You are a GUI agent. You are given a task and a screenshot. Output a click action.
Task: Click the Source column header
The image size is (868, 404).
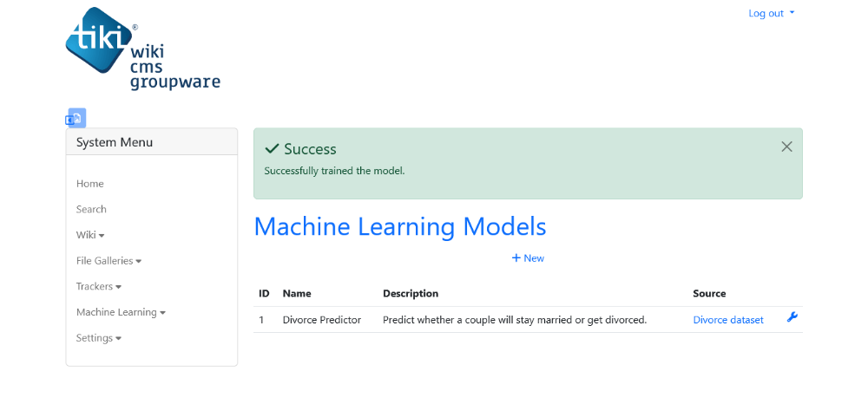tap(709, 294)
